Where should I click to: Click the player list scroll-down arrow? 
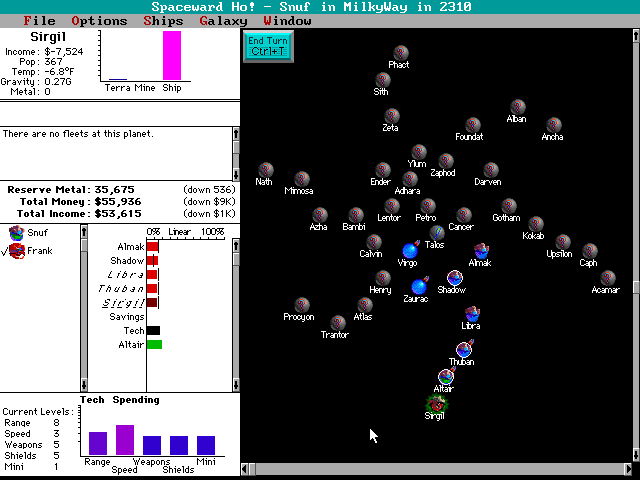pyautogui.click(x=84, y=384)
